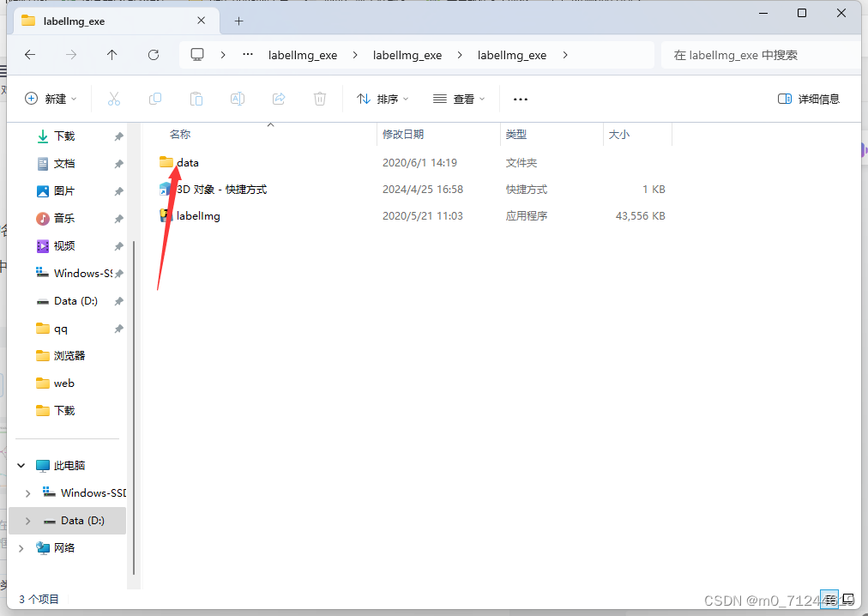Expand chevron after the last labelImg_exe breadcrumb
868x616 pixels.
point(564,55)
